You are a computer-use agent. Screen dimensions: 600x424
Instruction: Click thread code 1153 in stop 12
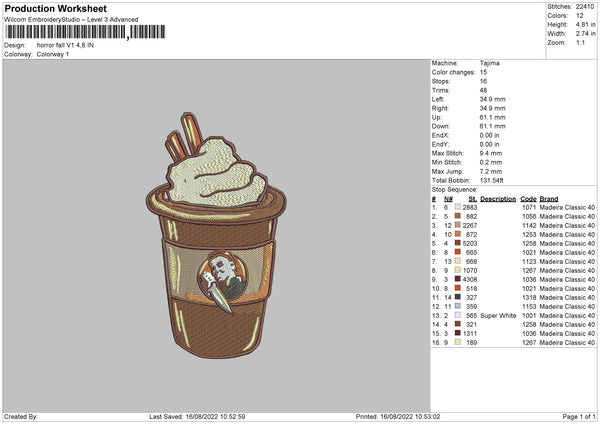[x=529, y=307]
